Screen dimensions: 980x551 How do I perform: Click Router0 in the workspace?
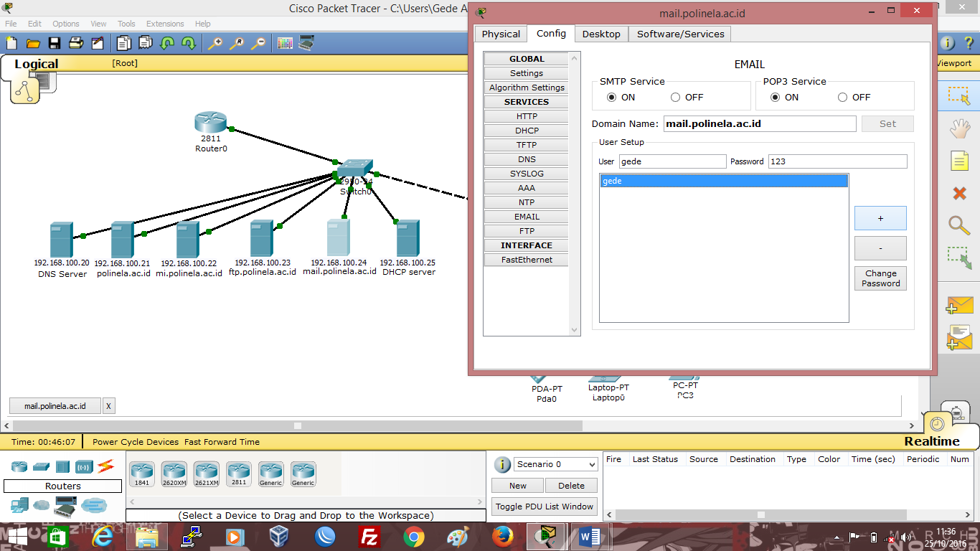pyautogui.click(x=211, y=123)
